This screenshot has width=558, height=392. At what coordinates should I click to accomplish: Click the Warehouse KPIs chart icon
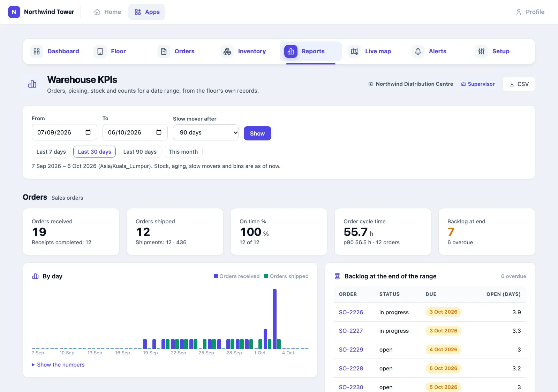[32, 84]
